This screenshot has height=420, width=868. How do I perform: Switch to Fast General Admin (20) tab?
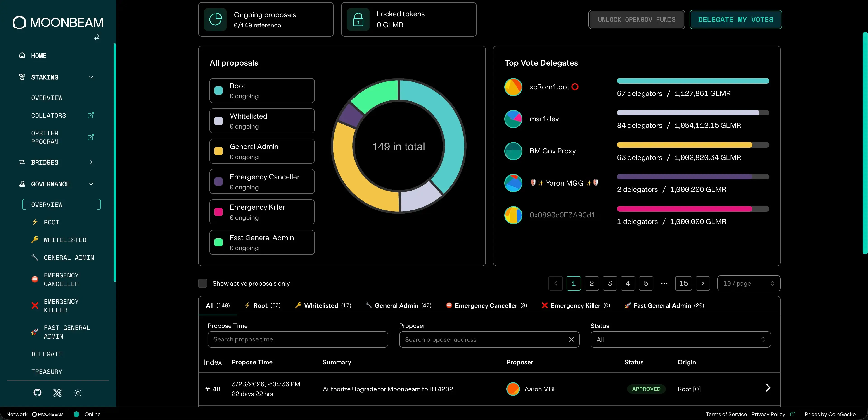[x=664, y=305]
